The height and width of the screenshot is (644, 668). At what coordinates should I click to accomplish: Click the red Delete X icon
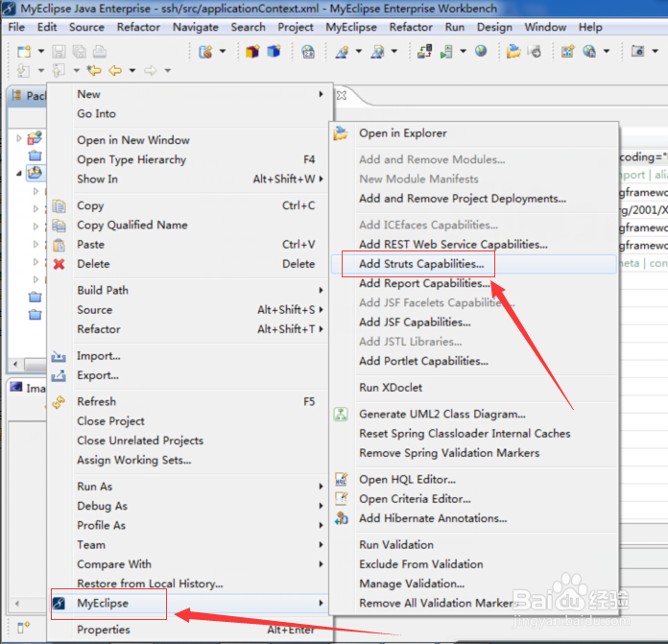pyautogui.click(x=59, y=264)
